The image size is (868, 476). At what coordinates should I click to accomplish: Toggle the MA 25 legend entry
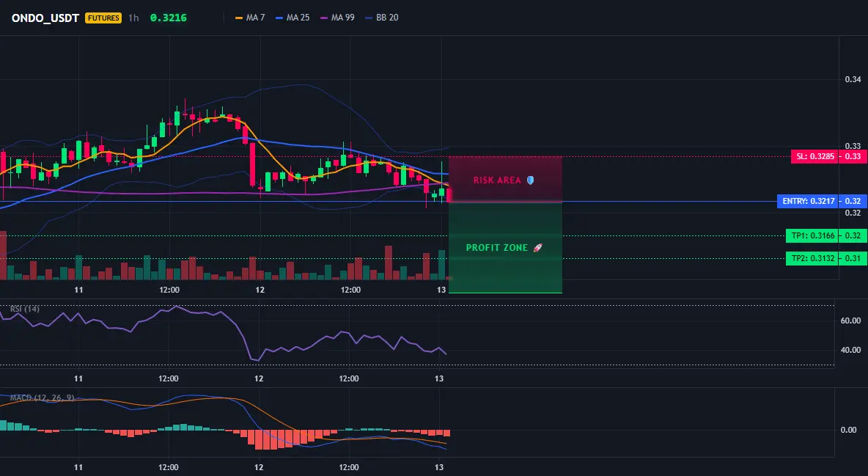[x=293, y=18]
